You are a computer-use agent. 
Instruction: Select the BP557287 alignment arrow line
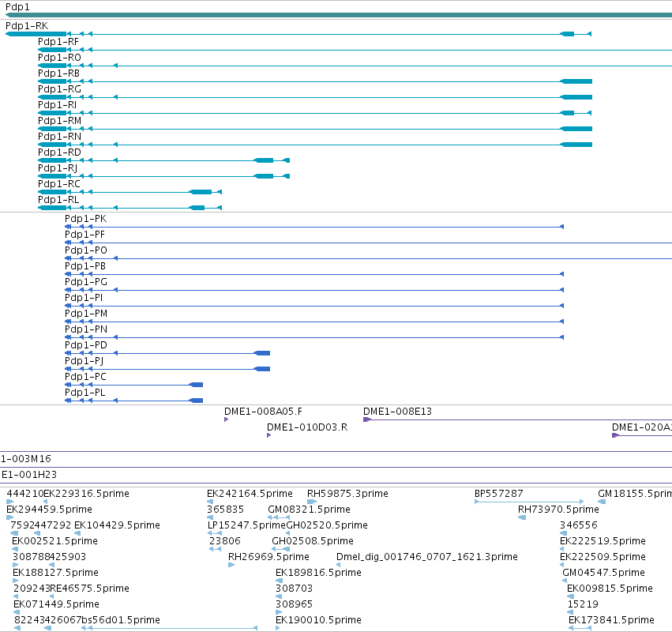coord(529,502)
